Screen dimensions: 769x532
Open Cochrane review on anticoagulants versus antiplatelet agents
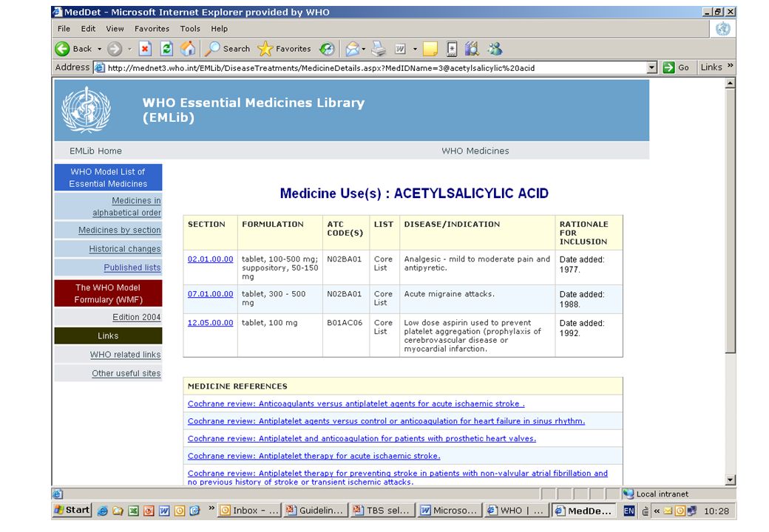(356, 403)
